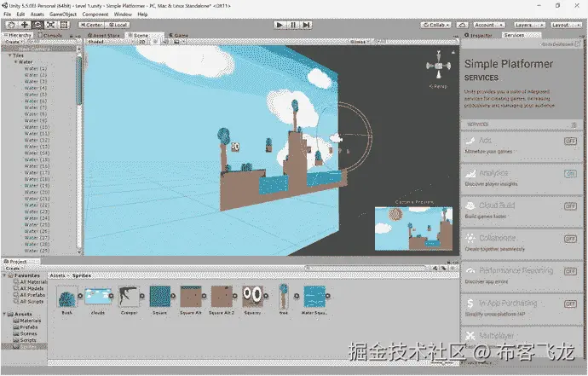Open the scene effects image dropdown
The height and width of the screenshot is (376, 588).
(x=178, y=42)
